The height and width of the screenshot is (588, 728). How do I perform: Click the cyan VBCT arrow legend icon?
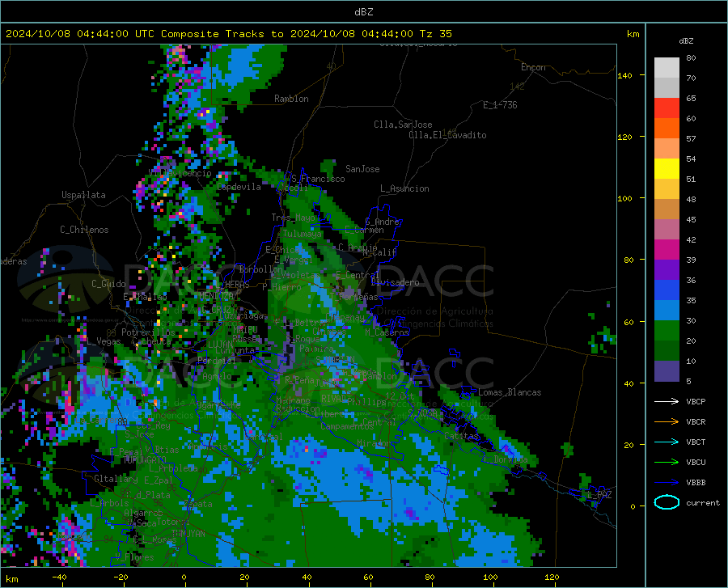[667, 442]
